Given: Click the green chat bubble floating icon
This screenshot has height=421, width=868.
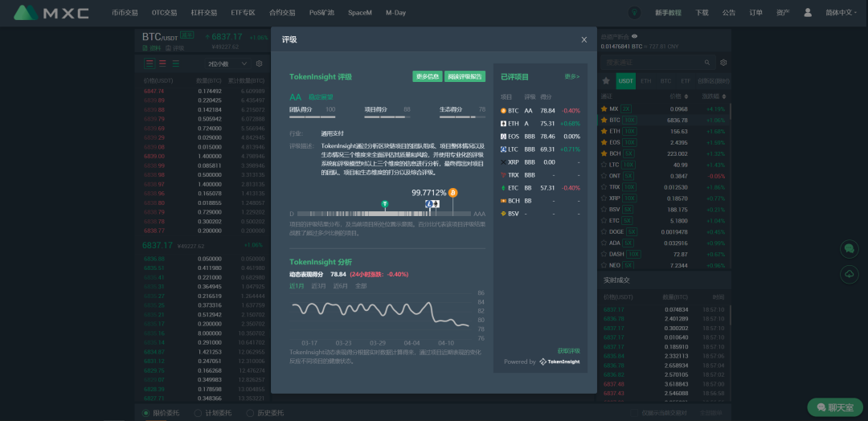Looking at the screenshot, I should [x=850, y=249].
